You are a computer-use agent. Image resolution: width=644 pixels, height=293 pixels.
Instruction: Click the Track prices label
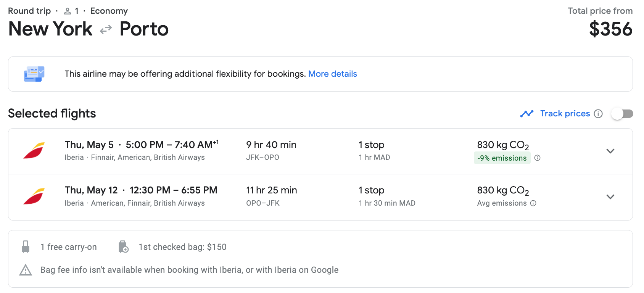pos(565,114)
